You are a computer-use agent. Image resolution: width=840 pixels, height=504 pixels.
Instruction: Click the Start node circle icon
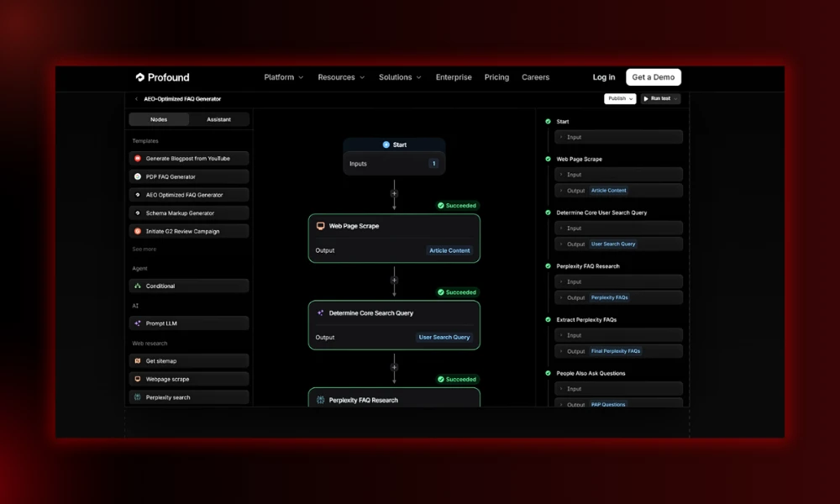(x=386, y=144)
